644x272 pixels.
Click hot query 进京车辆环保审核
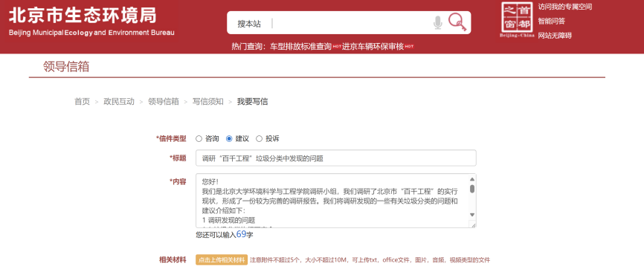[x=373, y=47]
